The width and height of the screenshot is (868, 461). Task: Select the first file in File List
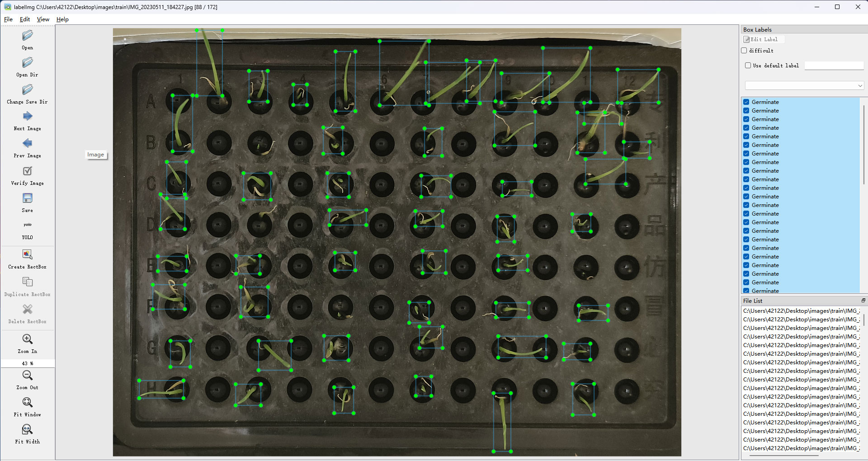click(x=801, y=311)
